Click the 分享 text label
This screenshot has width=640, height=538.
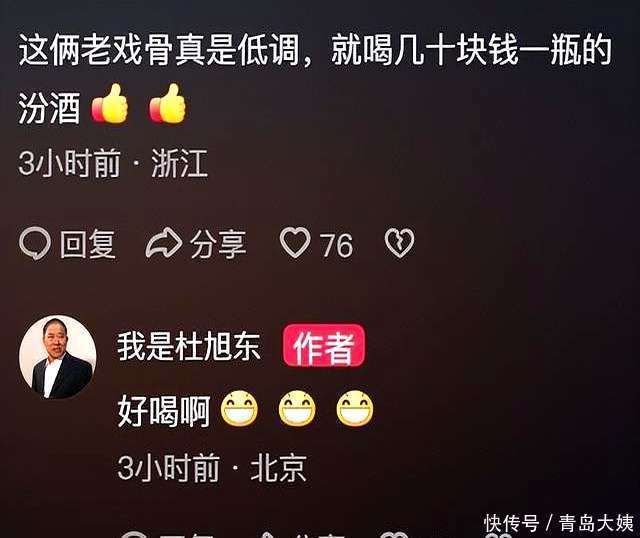click(218, 244)
